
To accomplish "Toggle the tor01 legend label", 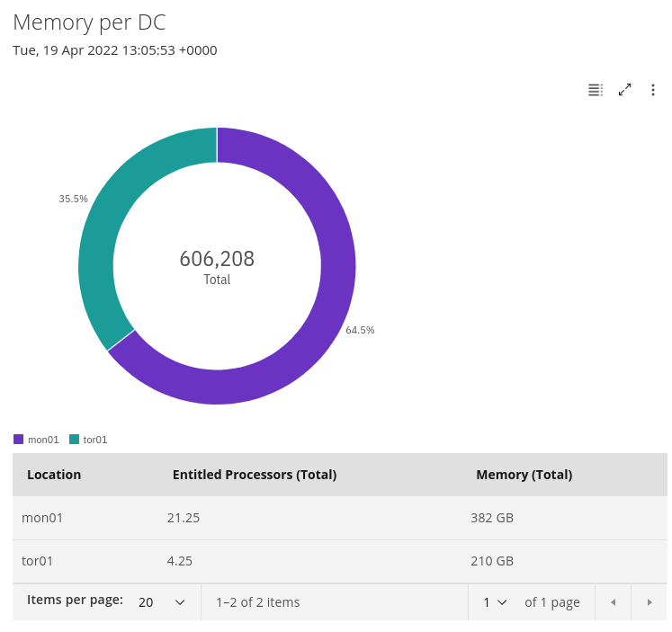I will 95,440.
